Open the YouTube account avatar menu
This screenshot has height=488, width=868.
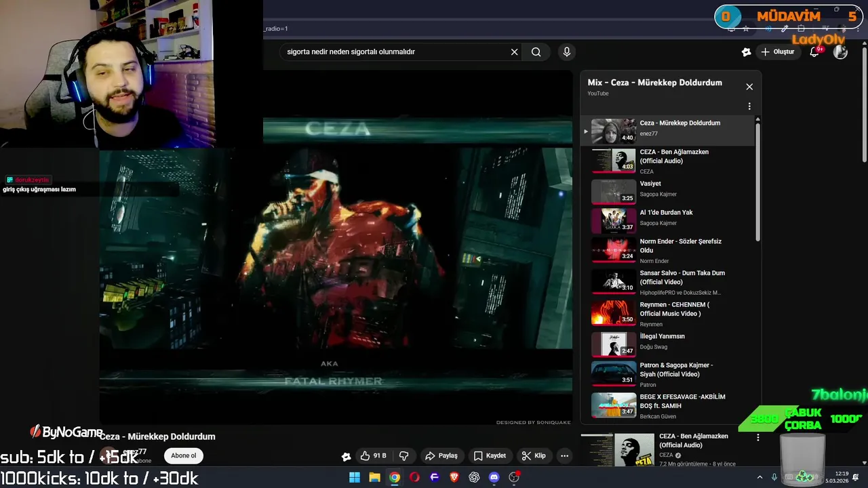[840, 52]
